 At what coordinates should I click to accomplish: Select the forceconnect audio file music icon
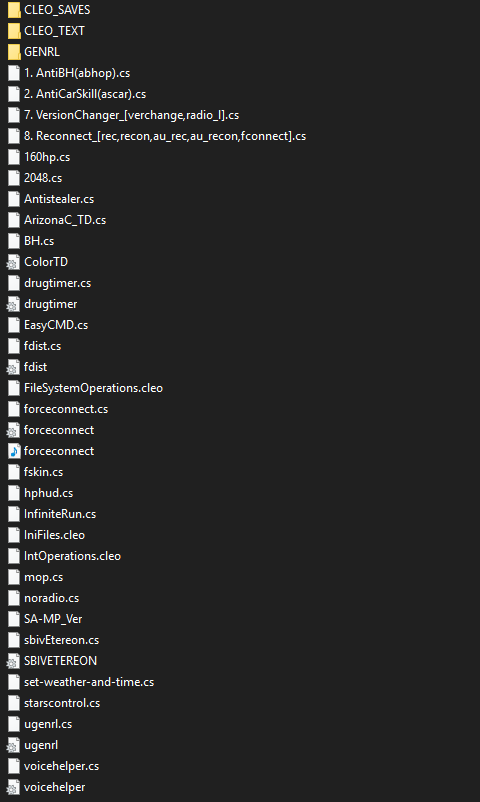[x=14, y=451]
